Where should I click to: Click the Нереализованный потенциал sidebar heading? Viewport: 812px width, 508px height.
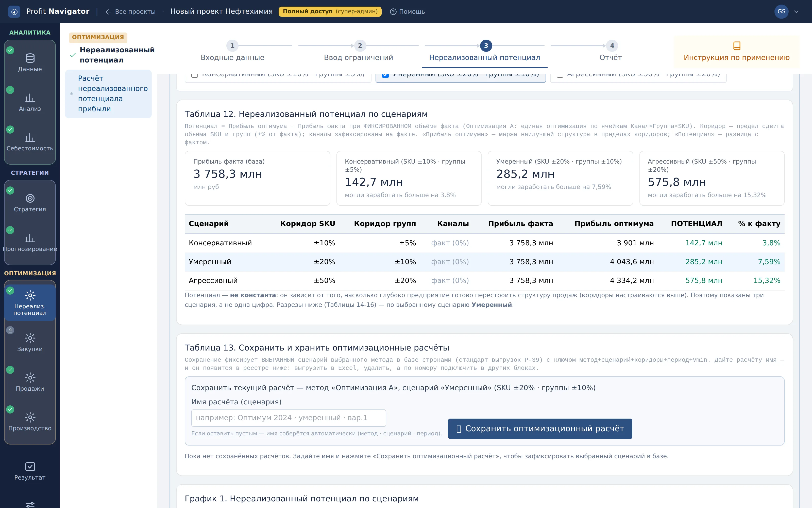(x=117, y=55)
